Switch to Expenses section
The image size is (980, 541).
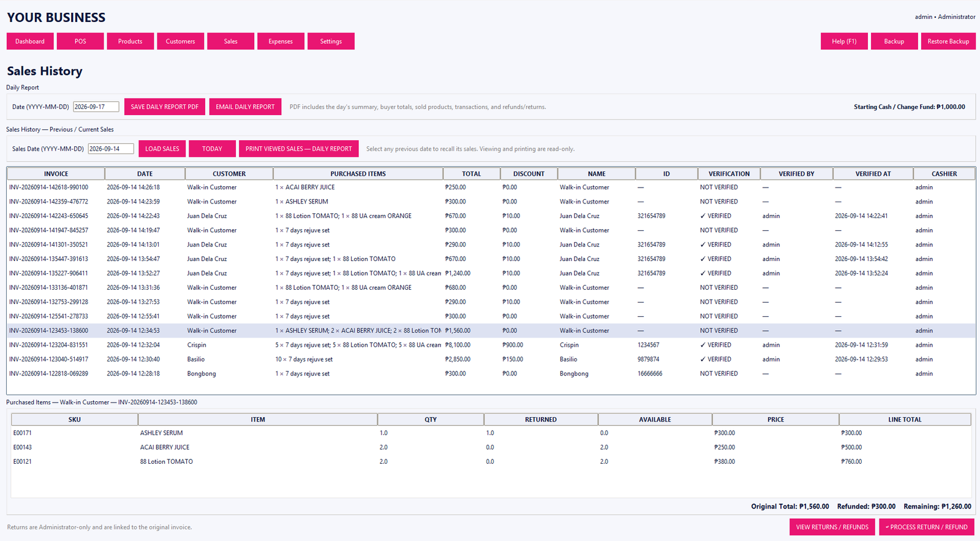click(x=281, y=41)
